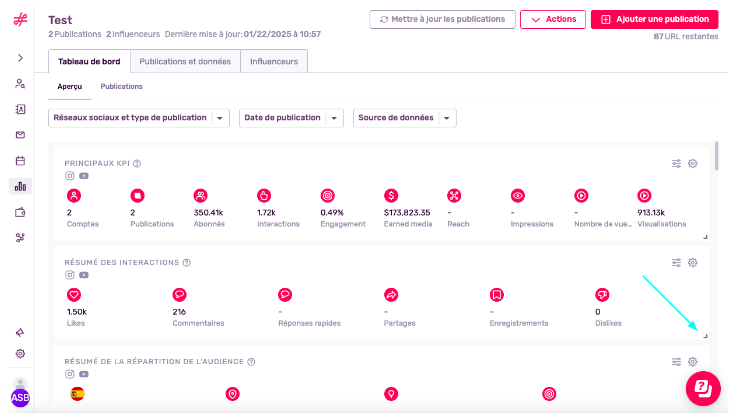The image size is (741, 419).
Task: Click the 87 URL restantes text
Action: 686,36
